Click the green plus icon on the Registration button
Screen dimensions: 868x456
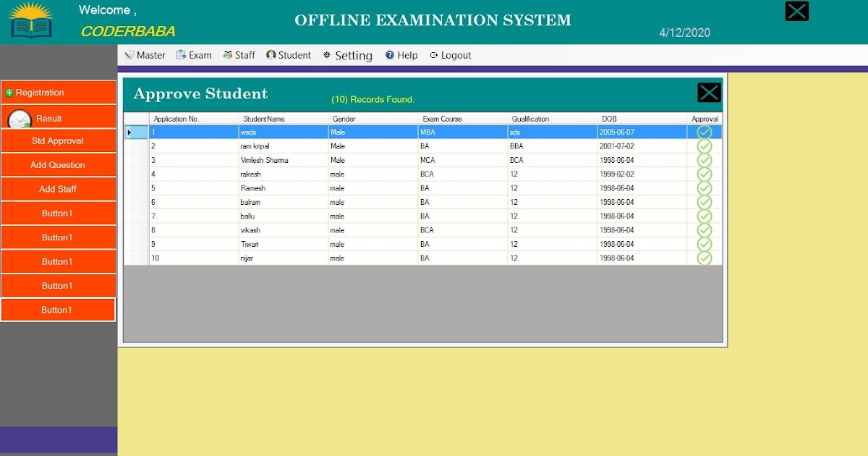click(9, 92)
